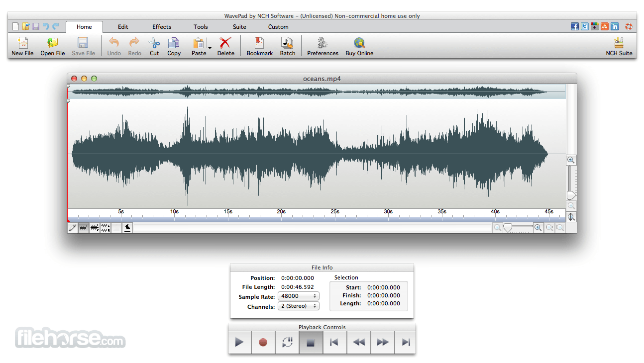Viewport: 644px width, 363px height.
Task: Select the pencil edit tool below the waveform
Action: [73, 228]
